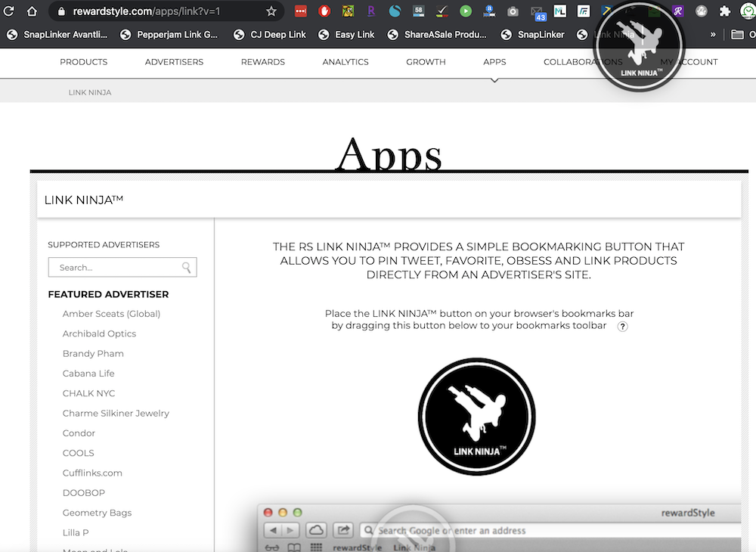Select advertiser Archibald Optics
The image size is (756, 552).
tap(99, 333)
